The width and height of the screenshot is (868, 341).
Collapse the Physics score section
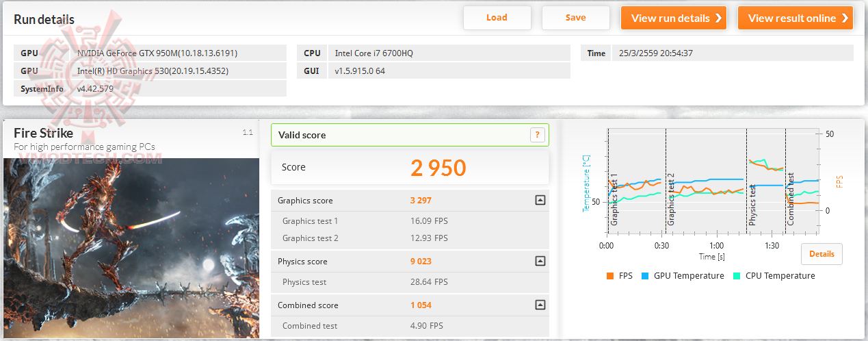[x=540, y=261]
